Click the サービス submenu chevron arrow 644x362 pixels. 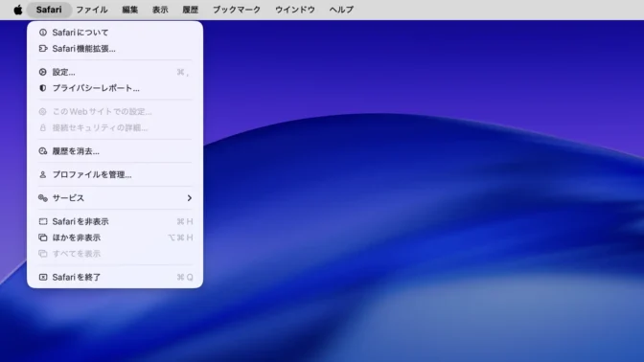pyautogui.click(x=190, y=198)
